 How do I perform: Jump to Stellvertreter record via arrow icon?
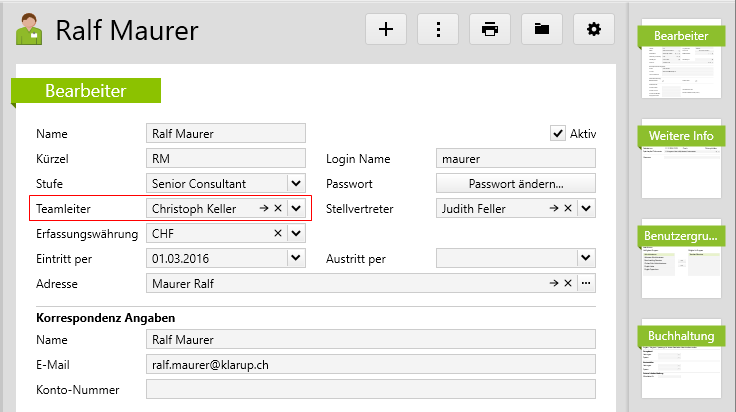553,208
